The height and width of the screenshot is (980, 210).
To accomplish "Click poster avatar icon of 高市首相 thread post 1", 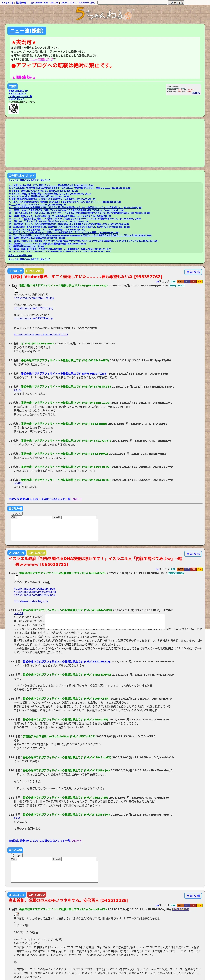I will (x=16, y=914).
